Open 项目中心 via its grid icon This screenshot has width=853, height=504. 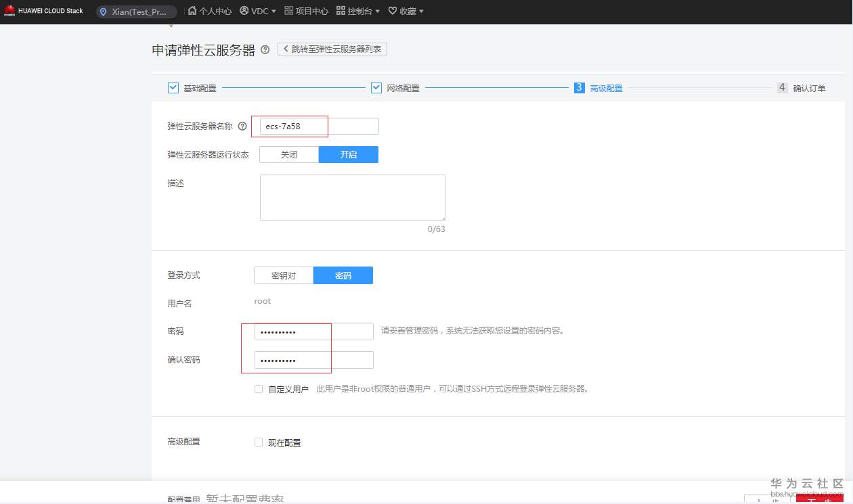click(288, 11)
